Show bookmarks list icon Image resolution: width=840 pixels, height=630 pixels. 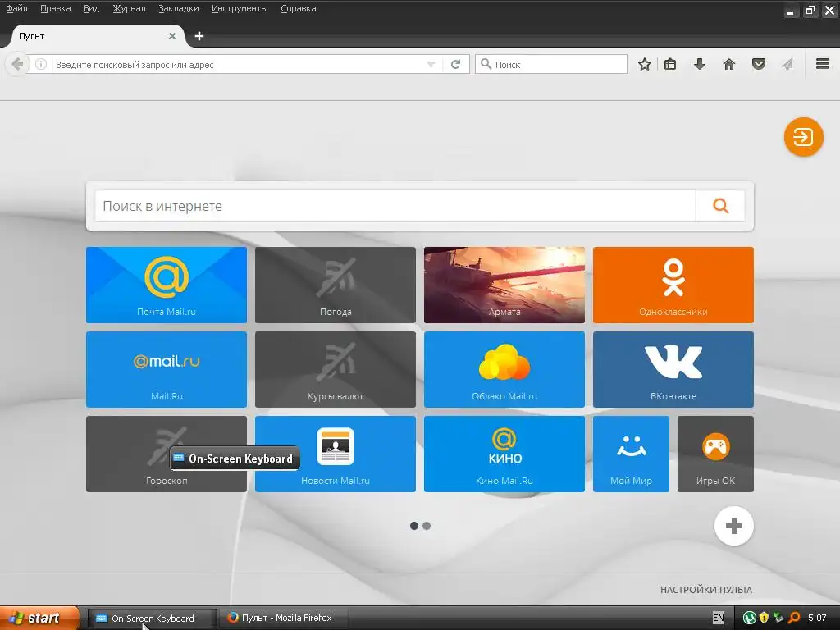(x=670, y=64)
